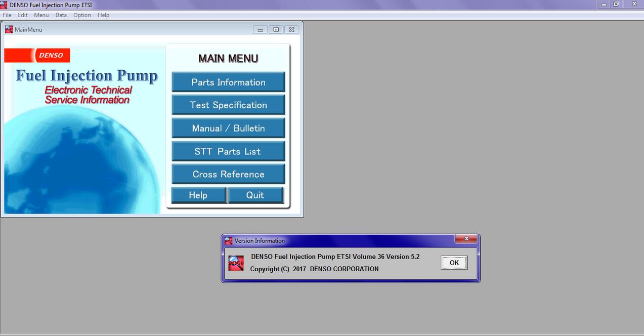Open the Menu menu in menu bar
This screenshot has height=336, width=644.
[x=41, y=15]
